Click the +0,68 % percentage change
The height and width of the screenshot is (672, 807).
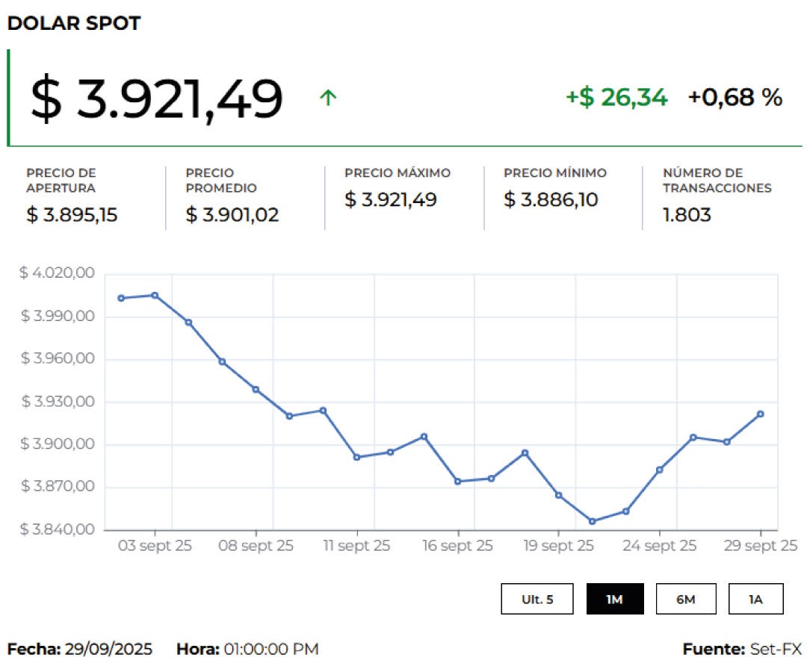tap(735, 97)
